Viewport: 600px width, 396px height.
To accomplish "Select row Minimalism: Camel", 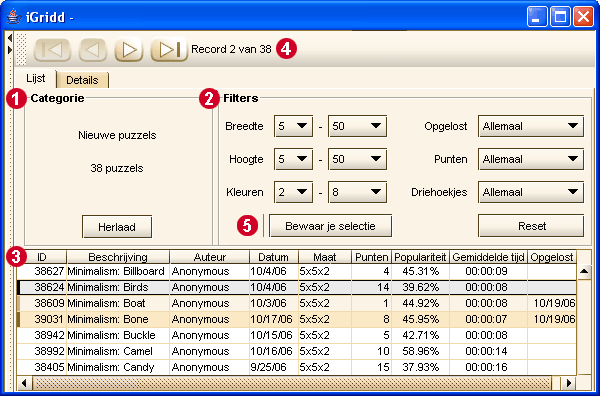I will 297,351.
